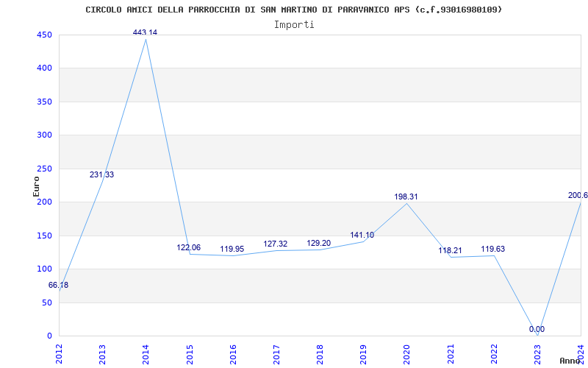Viewport: 588px width, 368px height.
Task: Select the 2019 year label on x-axis
Action: (363, 354)
